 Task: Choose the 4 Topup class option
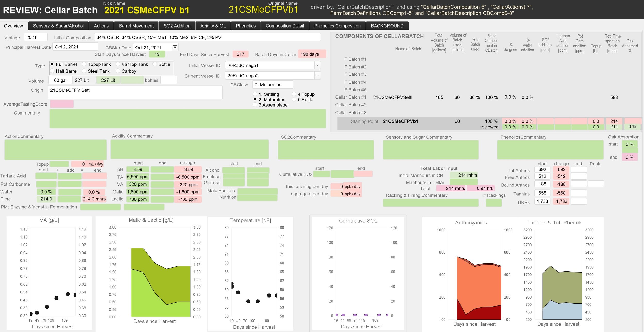294,94
